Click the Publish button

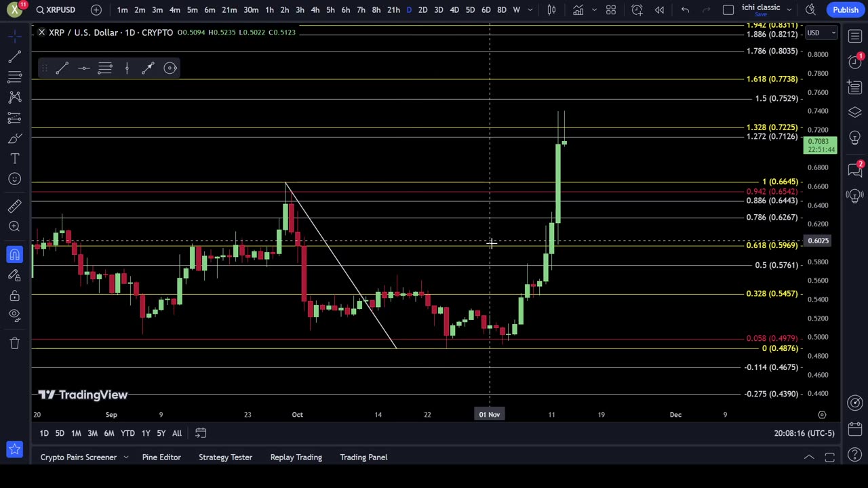(x=846, y=9)
